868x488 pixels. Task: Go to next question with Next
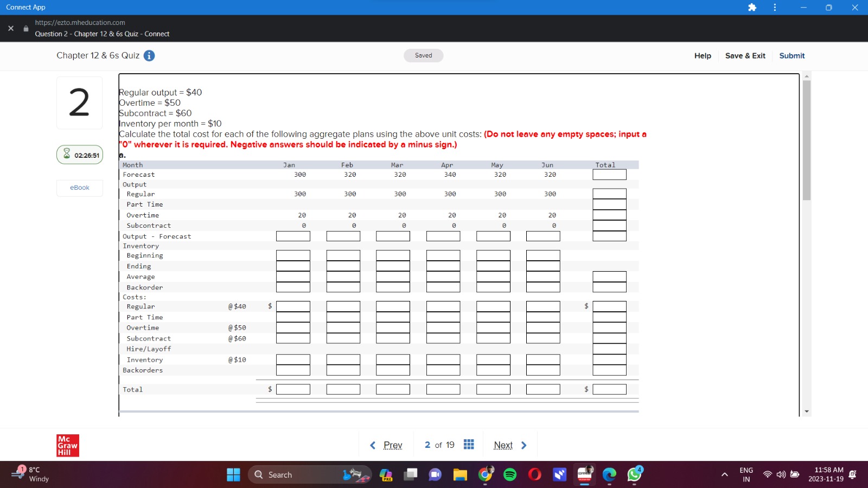(510, 445)
